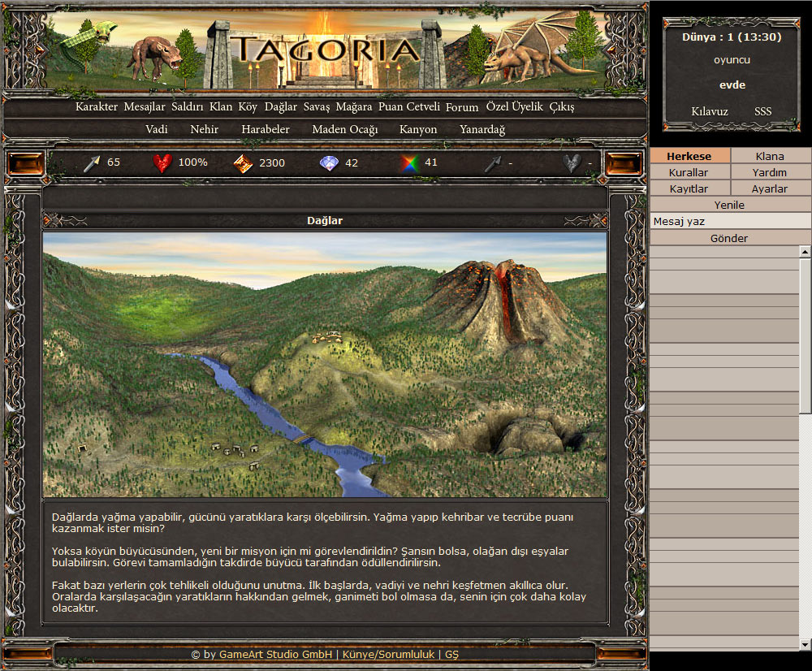
Task: Open the GŞ footer link
Action: click(451, 655)
